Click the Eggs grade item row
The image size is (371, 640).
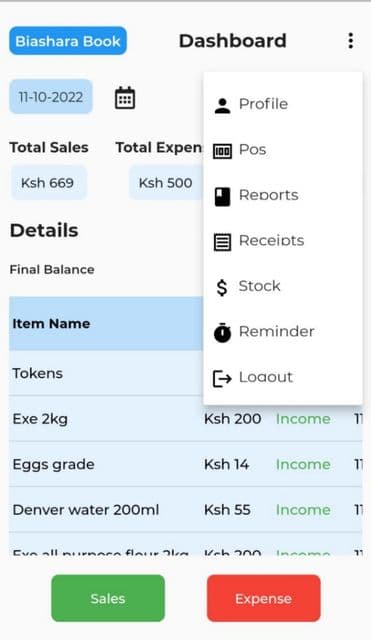(x=185, y=464)
